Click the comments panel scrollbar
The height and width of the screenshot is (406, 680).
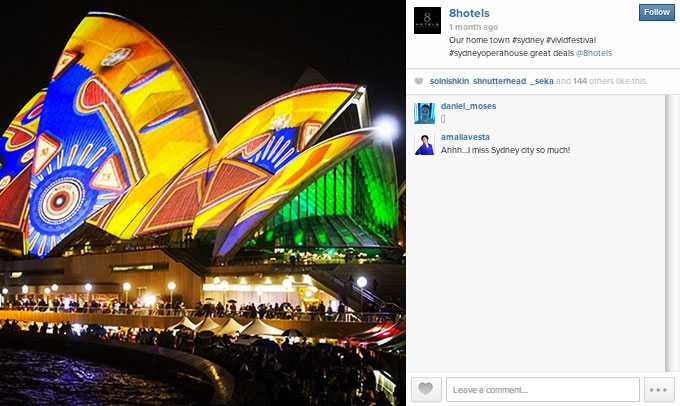[x=673, y=233]
